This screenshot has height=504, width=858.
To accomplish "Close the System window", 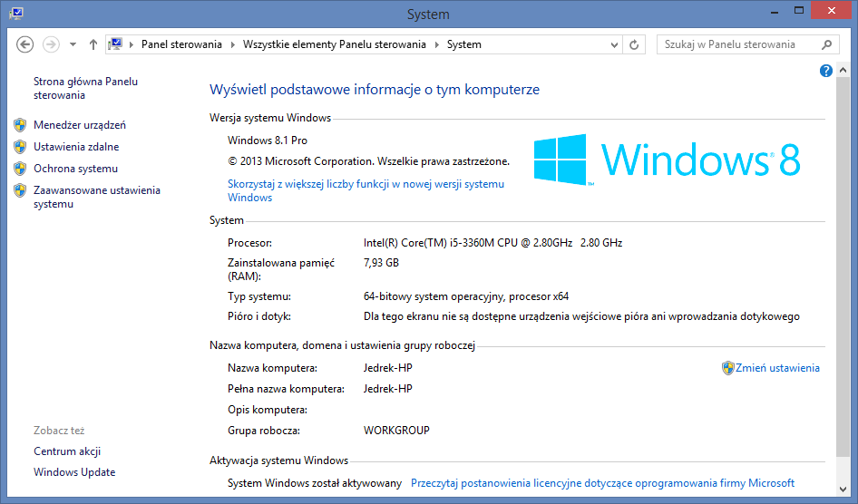I will pyautogui.click(x=831, y=11).
